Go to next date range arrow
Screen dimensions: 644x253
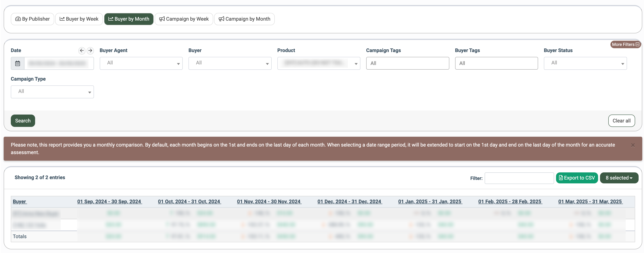[90, 51]
